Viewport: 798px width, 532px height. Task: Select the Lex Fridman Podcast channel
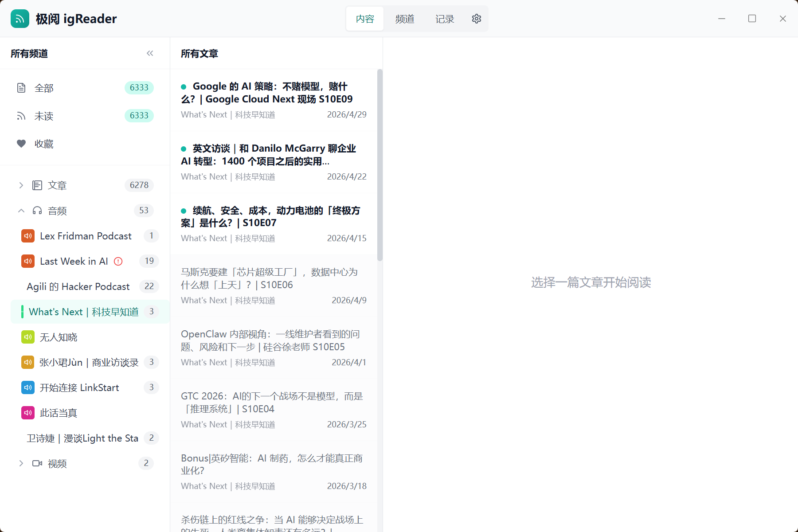coord(90,236)
